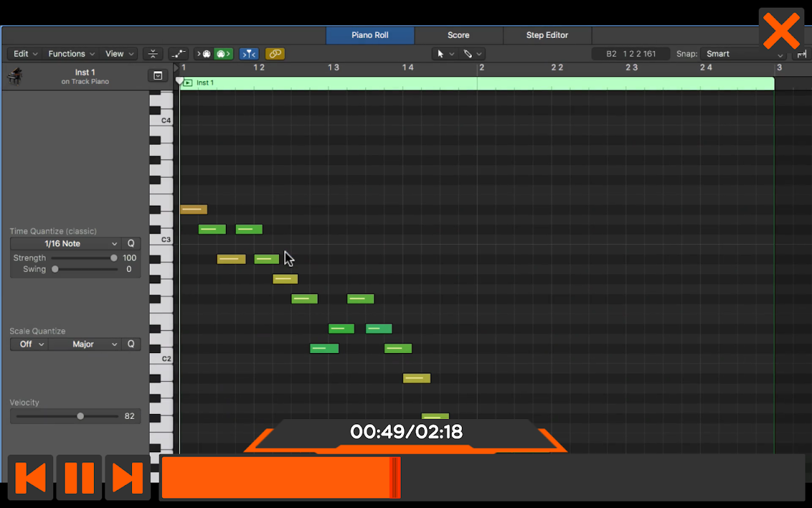Click beat 2 4 in the ruler
This screenshot has width=812, height=508.
pos(706,67)
